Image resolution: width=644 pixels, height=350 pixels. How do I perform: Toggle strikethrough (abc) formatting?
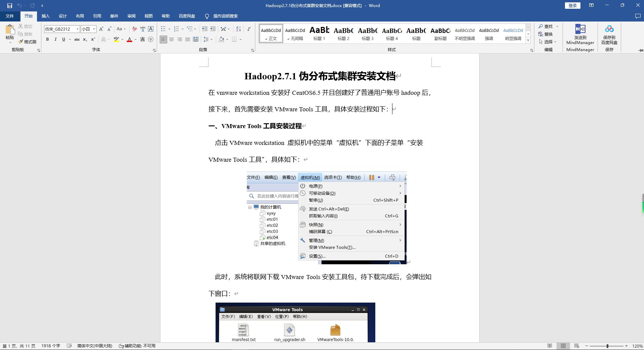pos(77,39)
